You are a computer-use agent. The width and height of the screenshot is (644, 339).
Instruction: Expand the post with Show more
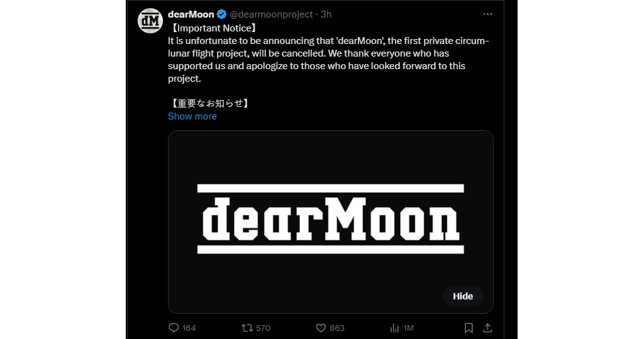tap(192, 116)
